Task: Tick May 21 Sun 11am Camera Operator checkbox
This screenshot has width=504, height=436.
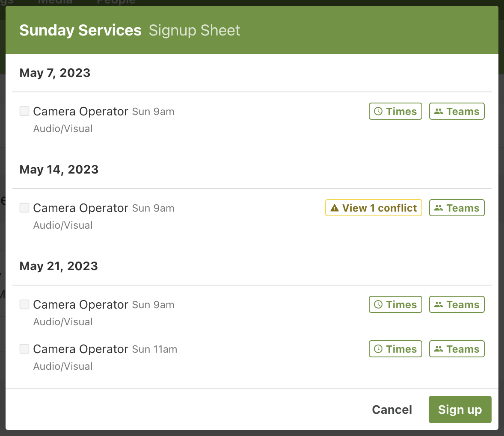Action: (x=24, y=349)
